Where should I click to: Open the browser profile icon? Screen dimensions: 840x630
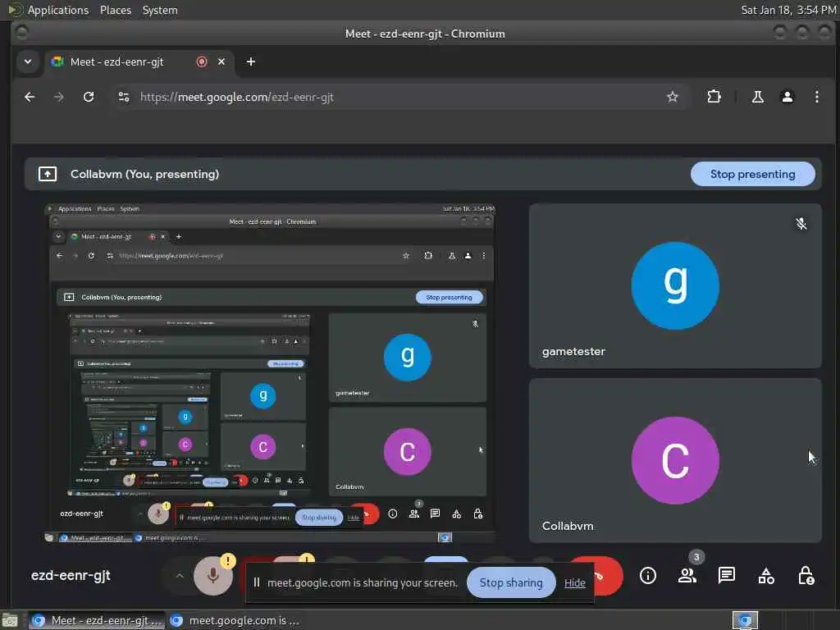coord(787,97)
